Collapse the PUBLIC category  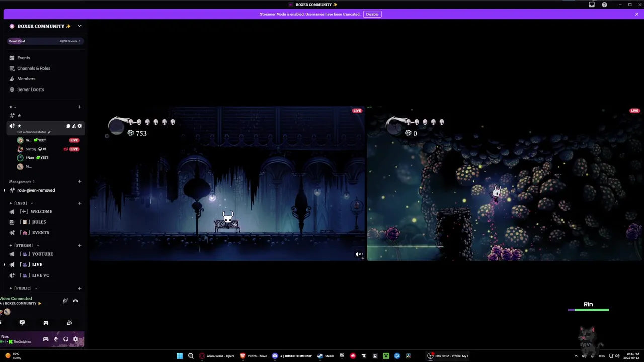[x=23, y=288]
